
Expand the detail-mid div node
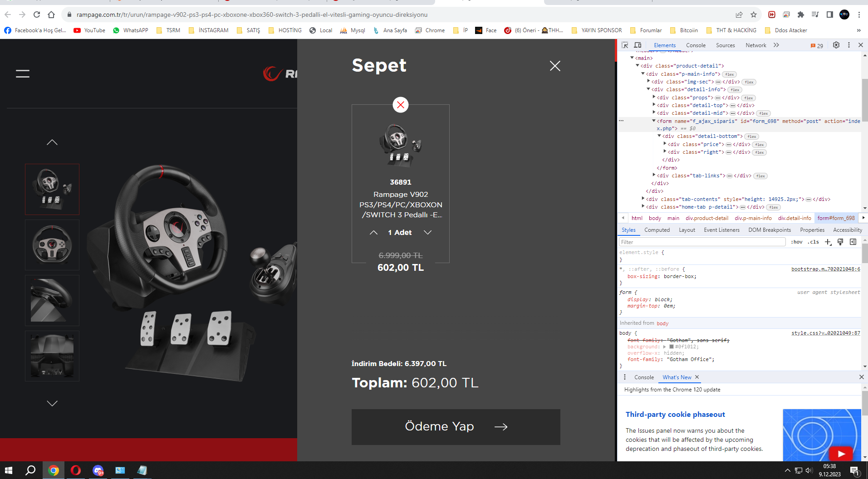pos(654,113)
